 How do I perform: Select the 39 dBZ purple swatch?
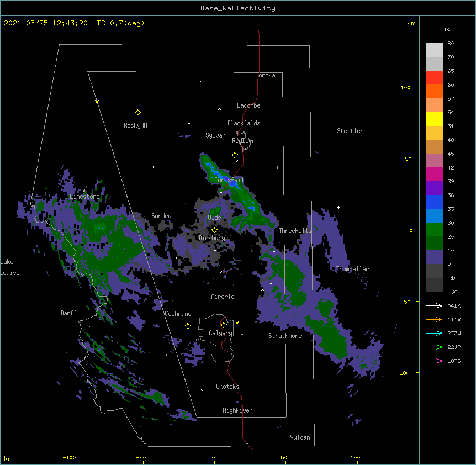pyautogui.click(x=434, y=188)
